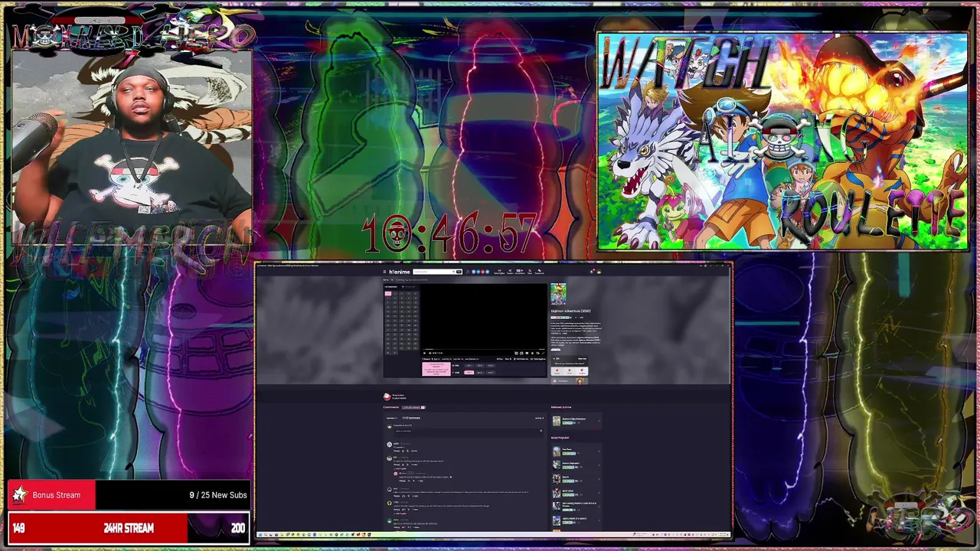This screenshot has width=980, height=551.
Task: Open the Digimon Adventure poster thumbnail
Action: [x=558, y=294]
